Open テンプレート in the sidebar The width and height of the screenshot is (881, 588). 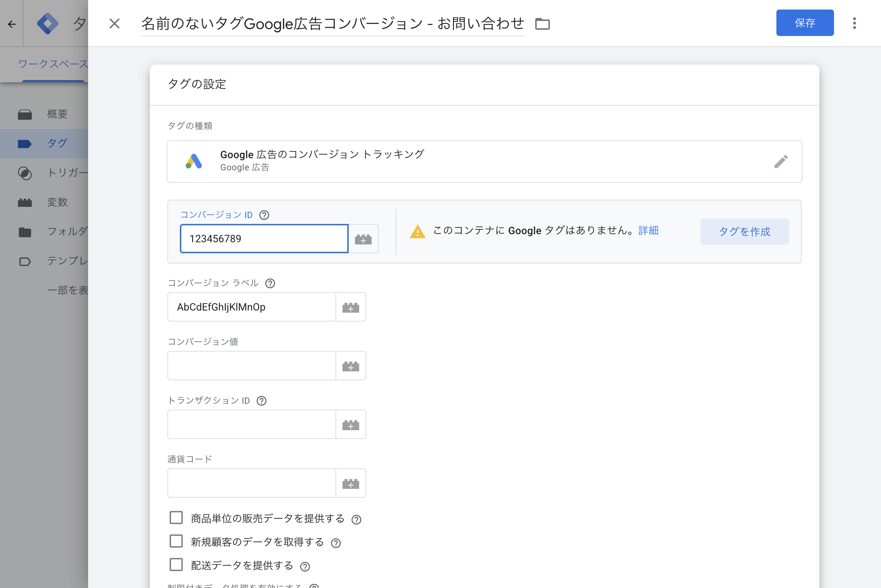pos(44,261)
